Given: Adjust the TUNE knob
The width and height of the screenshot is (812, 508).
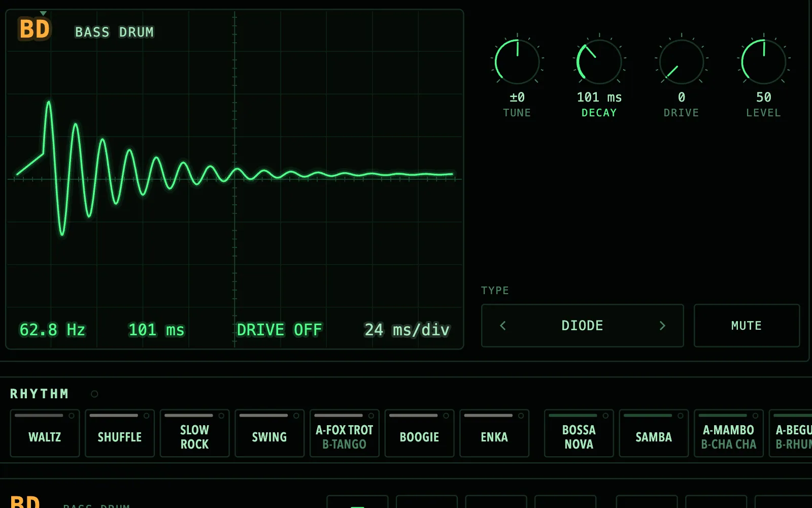Looking at the screenshot, I should click(517, 62).
